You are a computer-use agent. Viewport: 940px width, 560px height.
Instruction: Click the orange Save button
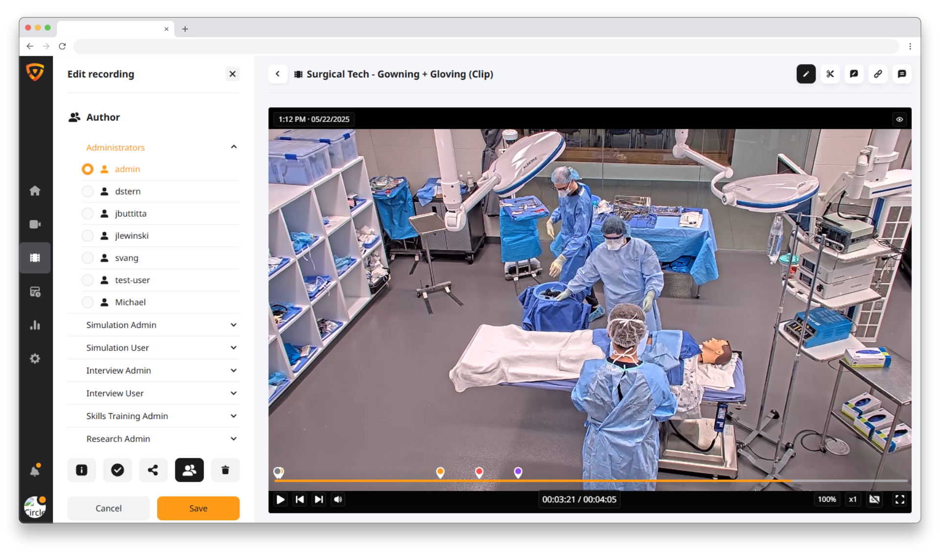click(x=198, y=508)
